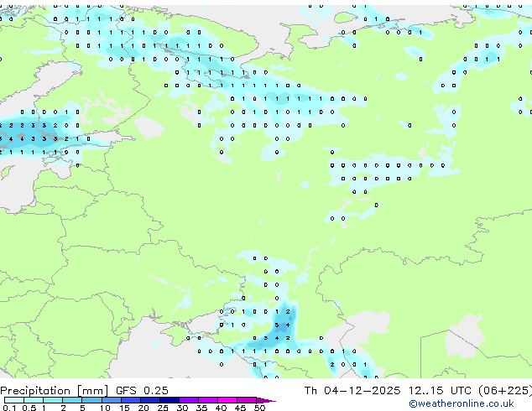Click the 'Th 04-12-2025' date text
This screenshot has width=532, height=411.
352,391
